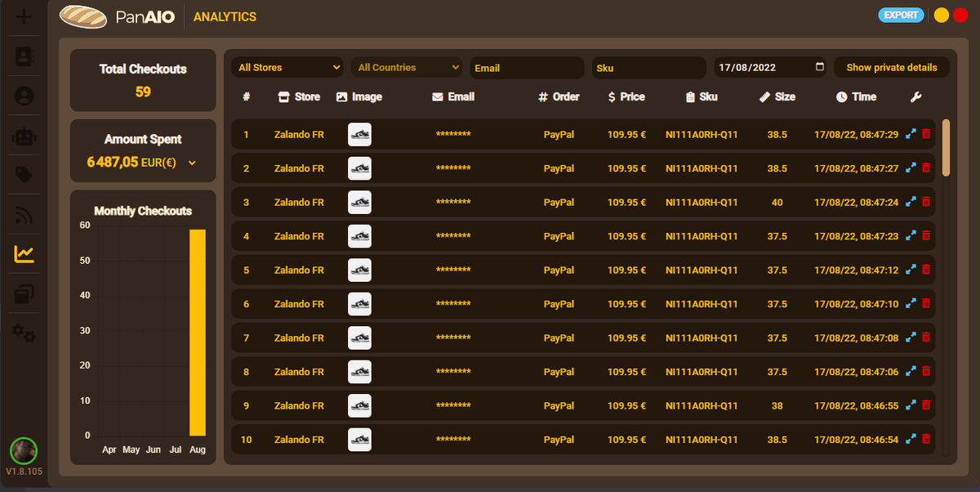Viewport: 980px width, 492px height.
Task: Click time 08:47:12 in row 5
Action: (x=856, y=270)
